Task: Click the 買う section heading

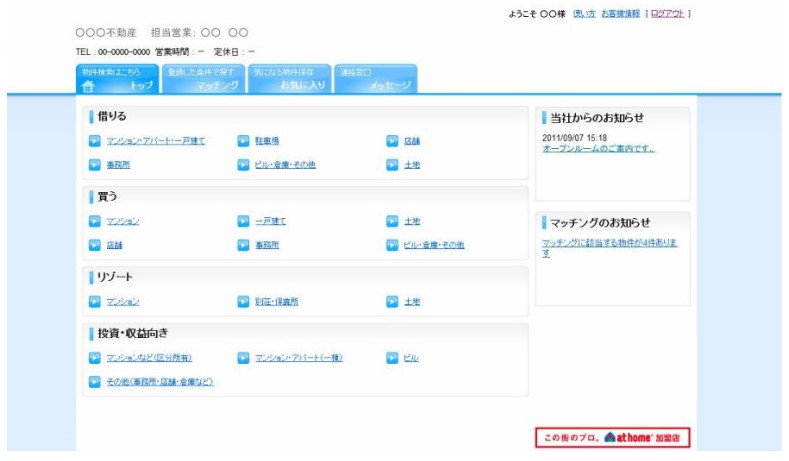Action: click(x=107, y=196)
